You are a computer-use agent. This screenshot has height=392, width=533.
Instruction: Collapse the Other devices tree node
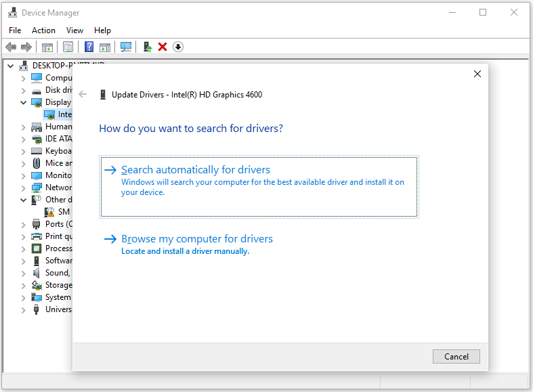(24, 200)
